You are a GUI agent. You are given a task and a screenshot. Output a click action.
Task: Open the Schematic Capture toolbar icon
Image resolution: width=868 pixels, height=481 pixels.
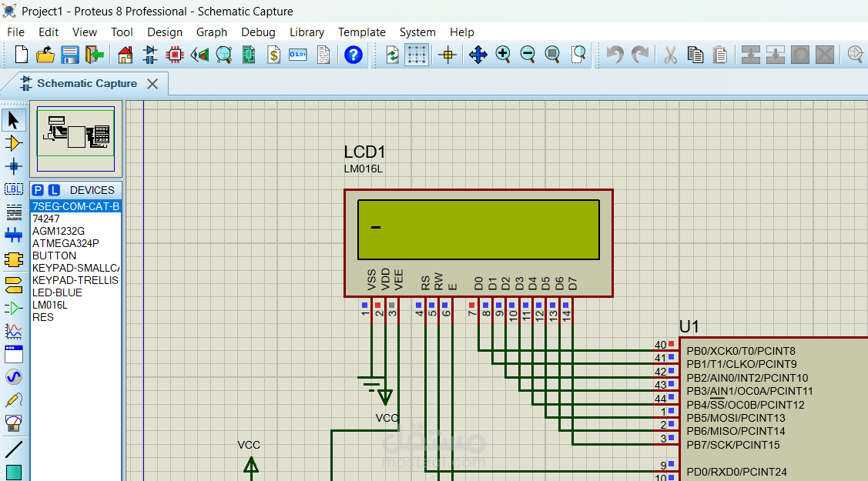(150, 55)
